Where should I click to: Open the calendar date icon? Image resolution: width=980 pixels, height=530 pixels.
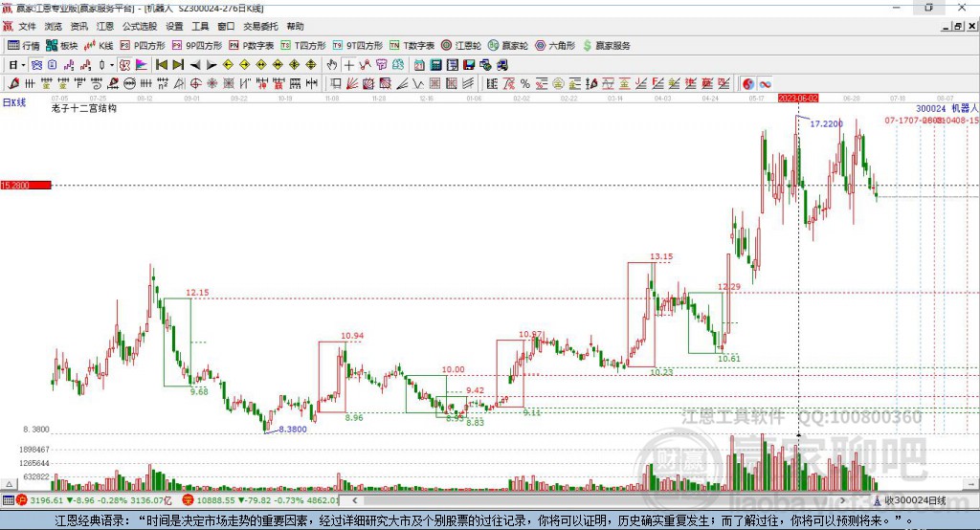click(x=419, y=65)
